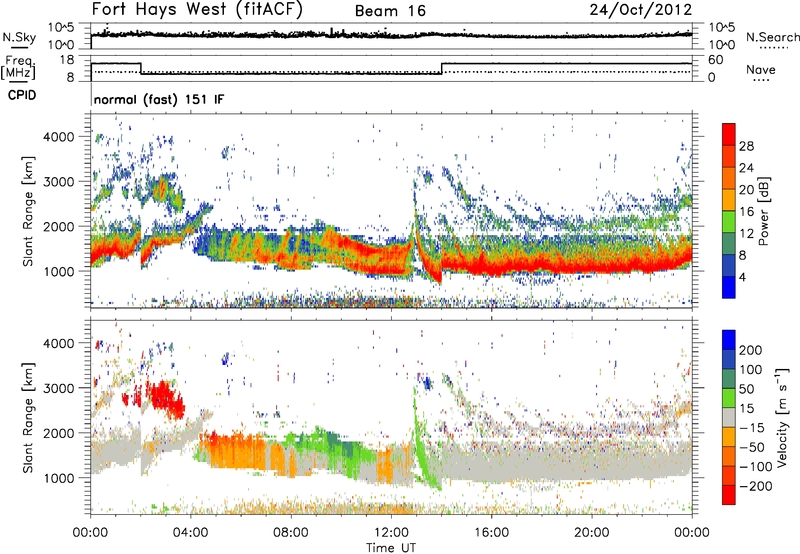Click the 'CPID' label
The image size is (800, 554).
22,95
